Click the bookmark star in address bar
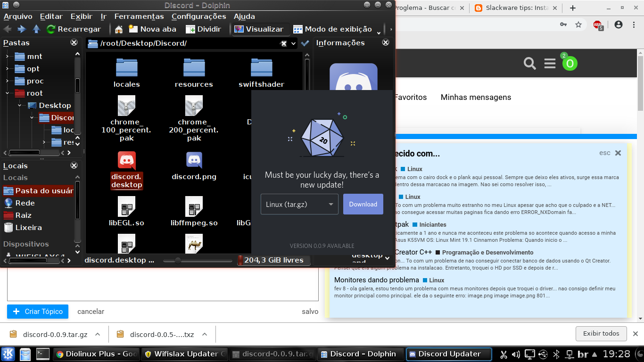The image size is (644, 362). click(x=578, y=25)
